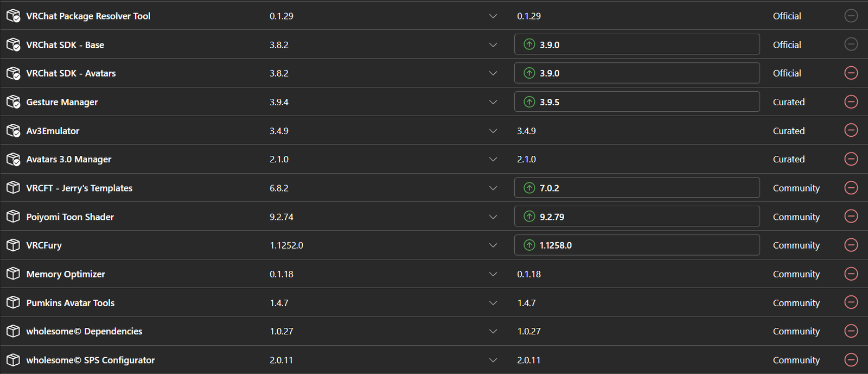The width and height of the screenshot is (868, 374).
Task: Open version dropdown for VRChat SDK - Base
Action: click(493, 45)
